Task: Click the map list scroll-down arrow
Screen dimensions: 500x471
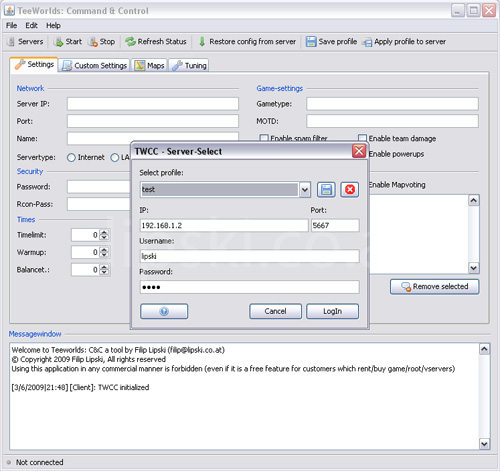Action: (x=474, y=268)
